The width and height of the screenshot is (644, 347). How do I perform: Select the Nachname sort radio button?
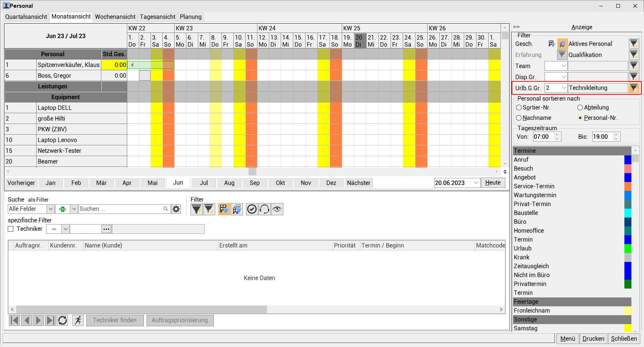(x=519, y=118)
